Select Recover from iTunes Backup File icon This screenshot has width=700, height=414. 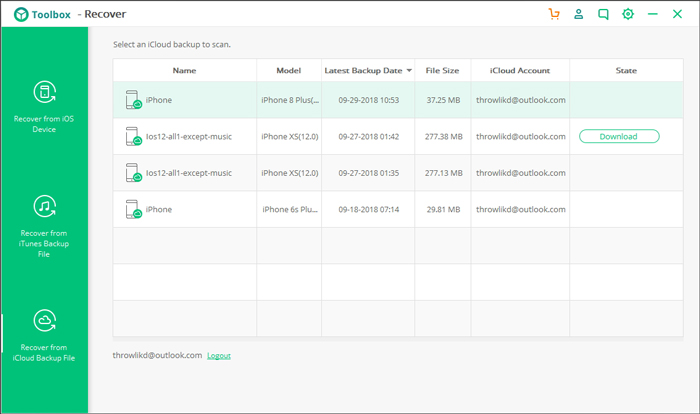coord(45,206)
